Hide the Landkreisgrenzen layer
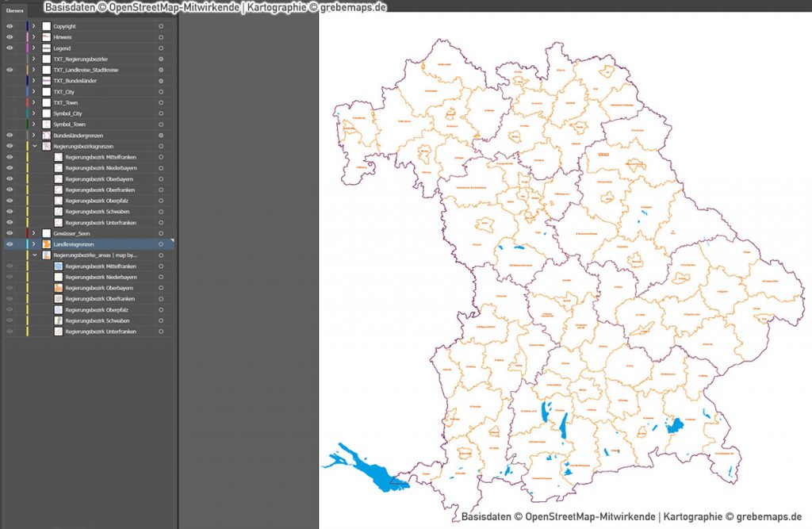812x529 pixels. (10, 244)
